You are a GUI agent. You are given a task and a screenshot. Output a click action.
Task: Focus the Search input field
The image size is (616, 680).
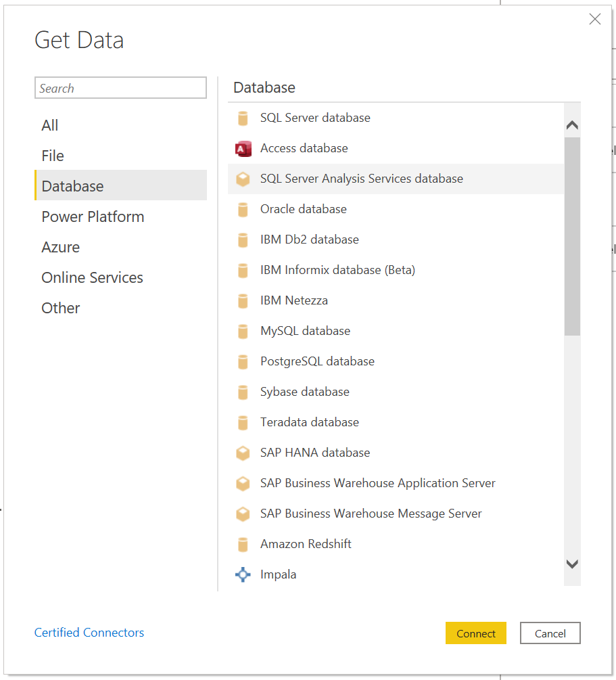coord(120,88)
